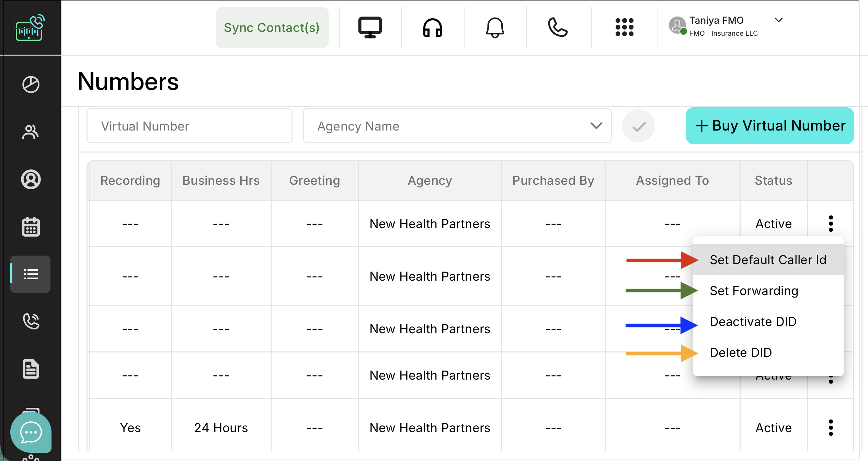Click the Virtual Number search field
Screen dimensions: 868x461
coord(189,126)
